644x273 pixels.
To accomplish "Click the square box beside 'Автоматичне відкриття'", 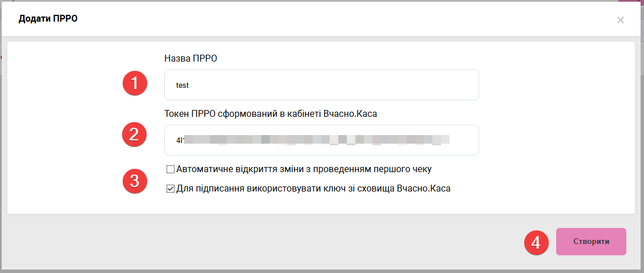I will pos(170,169).
